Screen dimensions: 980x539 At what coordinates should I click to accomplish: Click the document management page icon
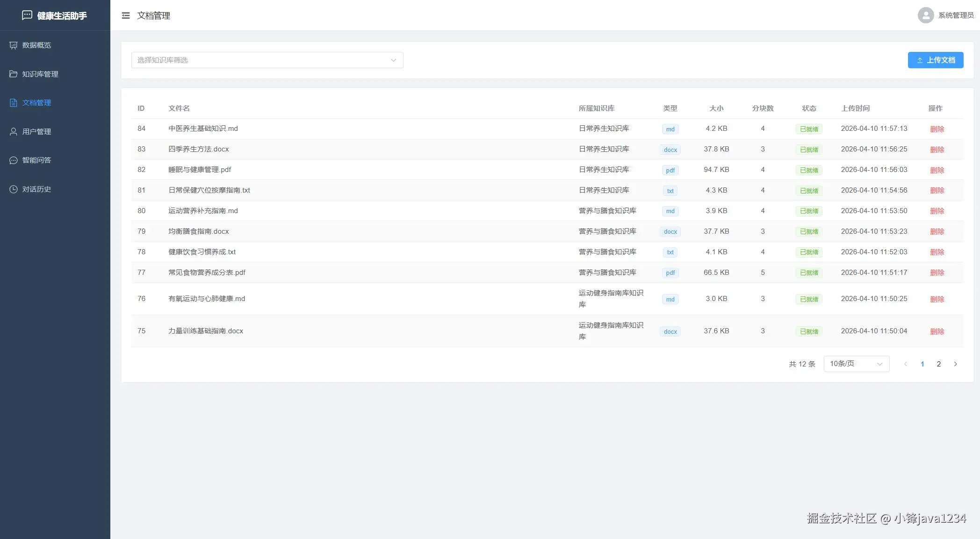pos(13,103)
